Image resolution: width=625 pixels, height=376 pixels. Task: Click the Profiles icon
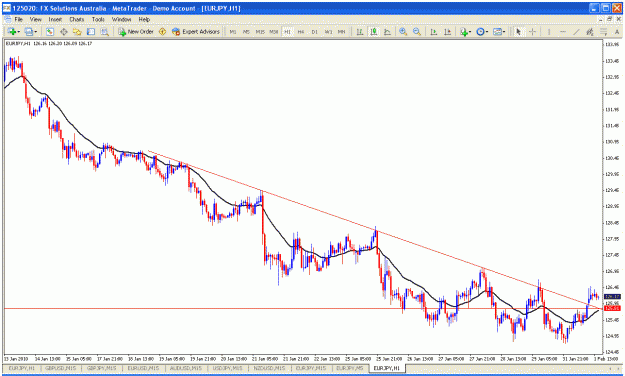click(x=28, y=31)
